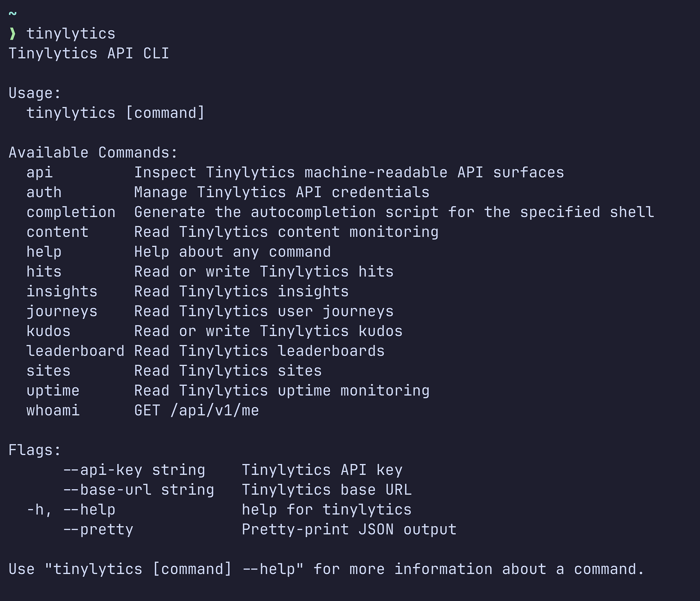
Task: Click the auth command name
Action: (x=44, y=193)
